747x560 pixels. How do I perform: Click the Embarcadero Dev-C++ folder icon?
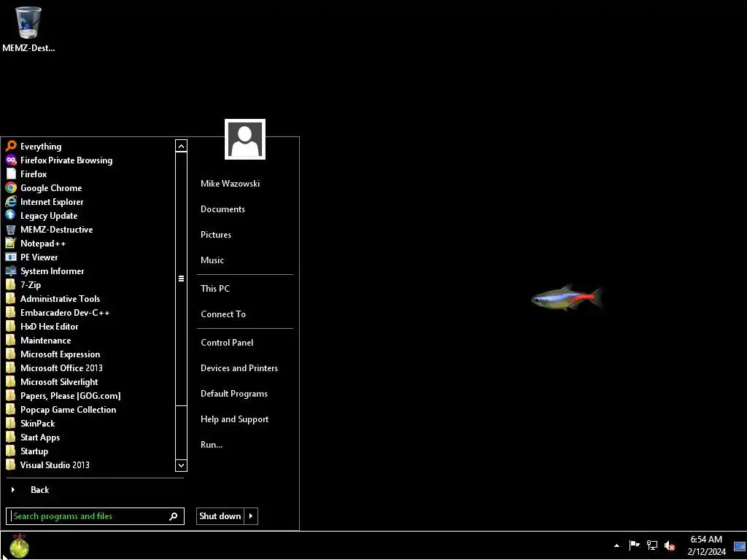point(11,312)
